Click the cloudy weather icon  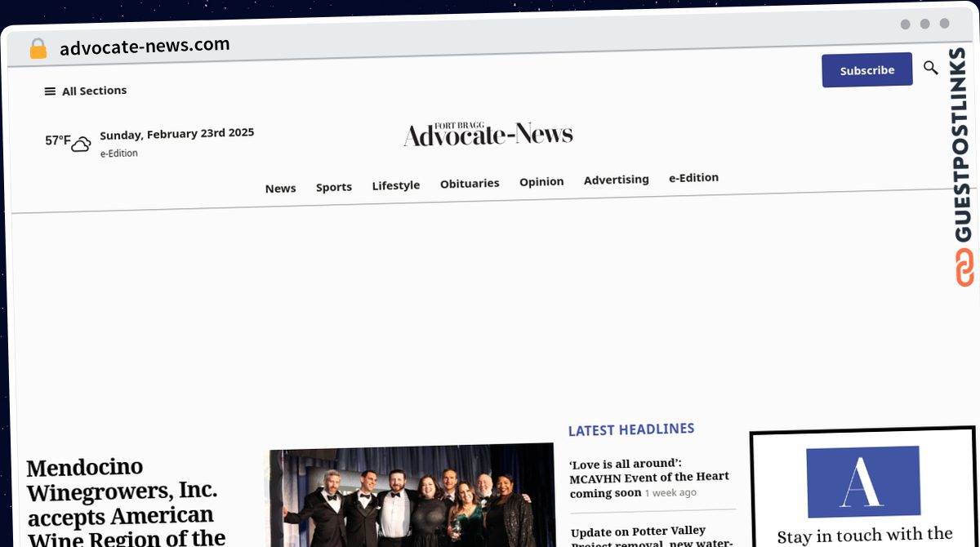point(81,145)
